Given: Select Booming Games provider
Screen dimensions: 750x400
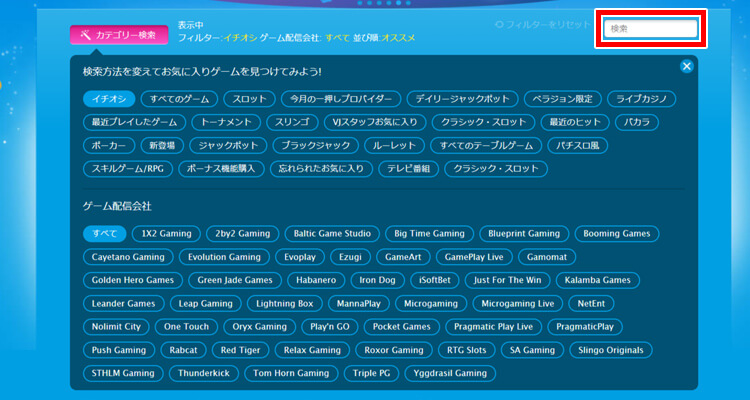Looking at the screenshot, I should pos(617,233).
